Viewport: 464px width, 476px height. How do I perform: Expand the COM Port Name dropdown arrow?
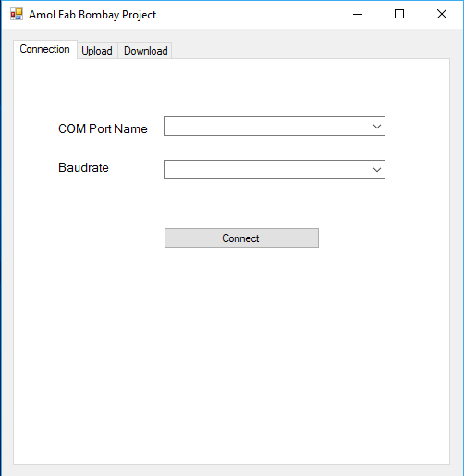(x=377, y=127)
